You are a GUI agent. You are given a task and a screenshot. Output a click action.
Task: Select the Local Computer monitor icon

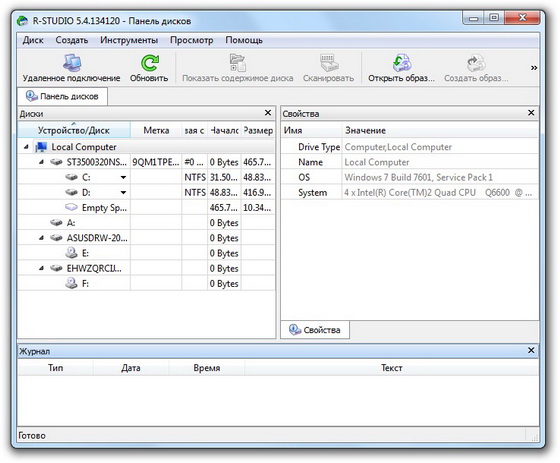(41, 147)
